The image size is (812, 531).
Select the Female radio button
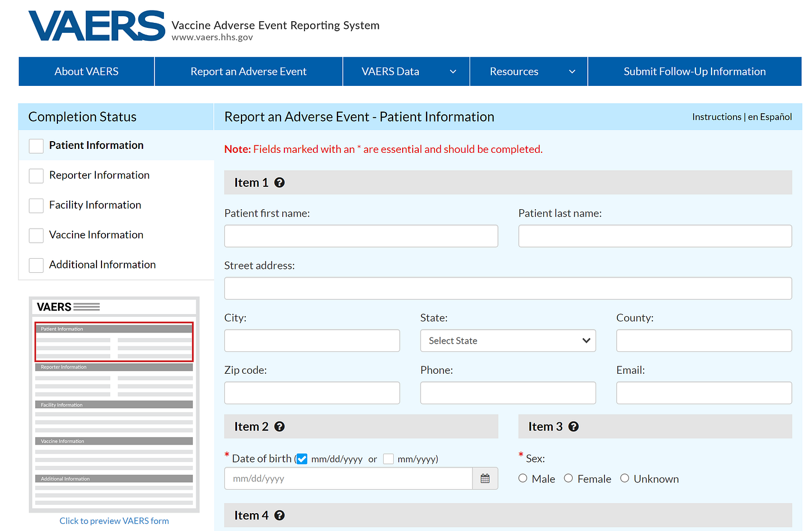(x=568, y=478)
